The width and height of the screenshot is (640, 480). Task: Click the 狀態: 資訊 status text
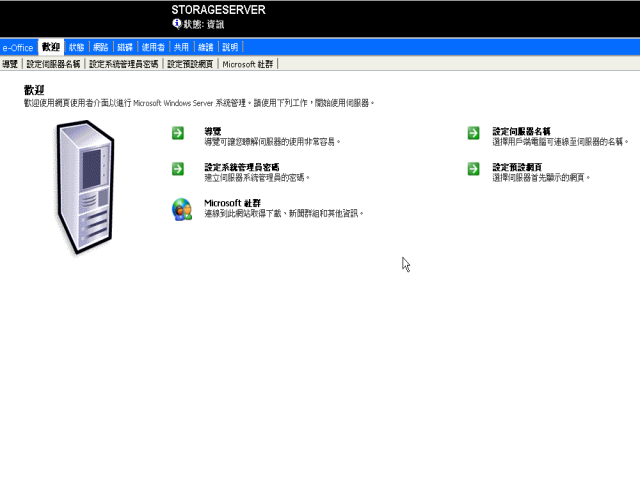point(203,24)
